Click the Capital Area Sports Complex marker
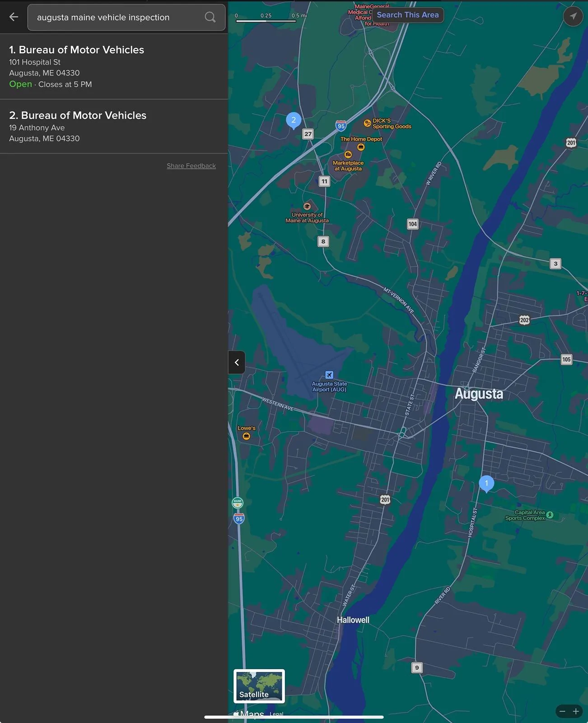The height and width of the screenshot is (723, 588). pos(550,515)
